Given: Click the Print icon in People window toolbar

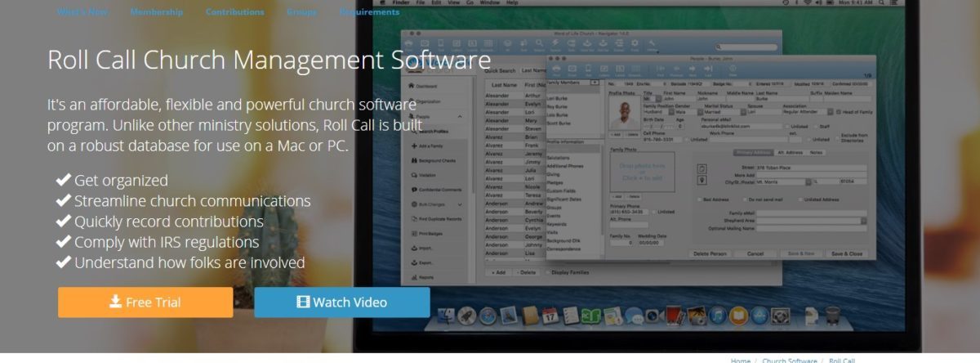Looking at the screenshot, I should coord(556,69).
